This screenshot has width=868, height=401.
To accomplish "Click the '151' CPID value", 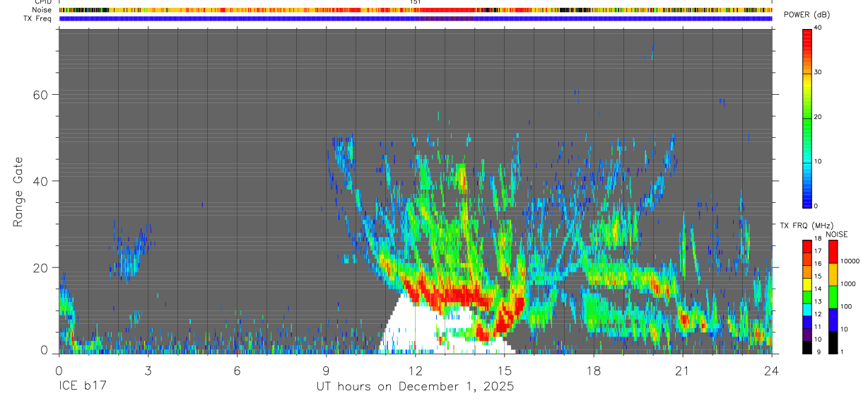I will click(416, 2).
